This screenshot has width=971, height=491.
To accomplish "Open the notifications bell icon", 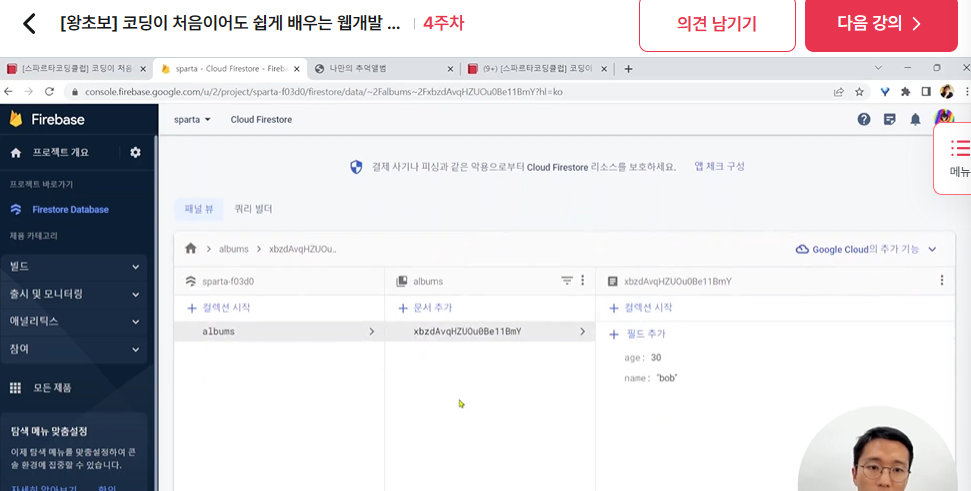I will [915, 119].
